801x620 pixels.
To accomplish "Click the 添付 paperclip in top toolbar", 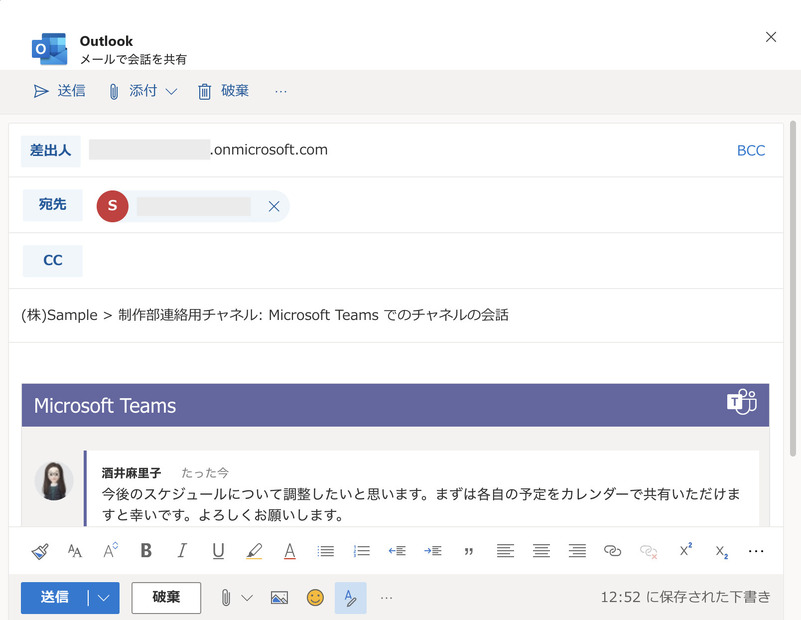I will (x=114, y=91).
